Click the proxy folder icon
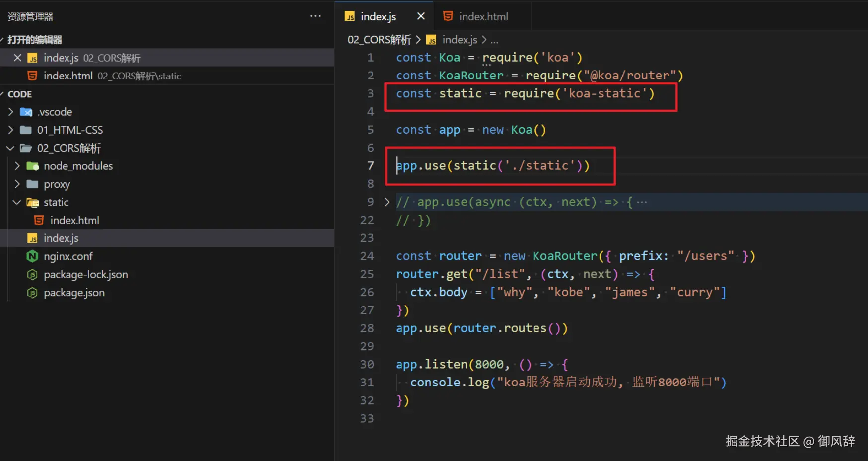Viewport: 868px width, 461px height. (32, 184)
